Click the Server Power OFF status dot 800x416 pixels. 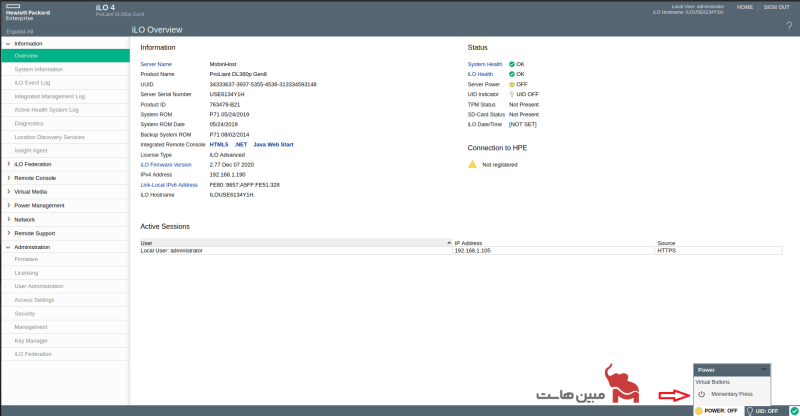tap(512, 84)
